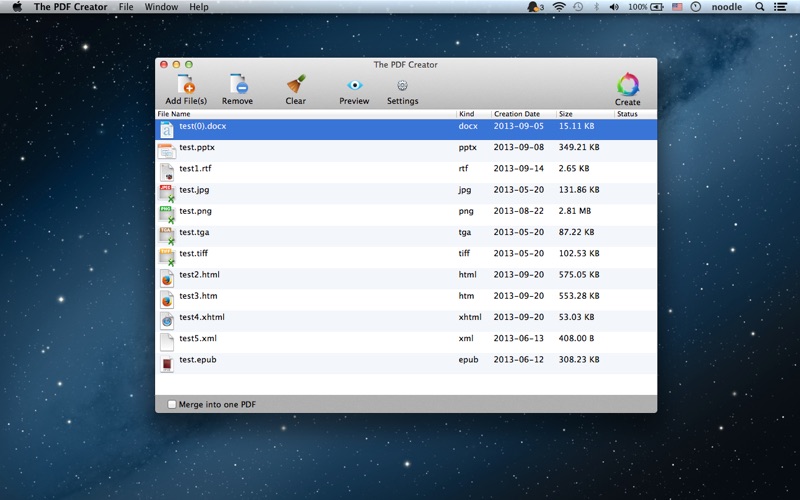The width and height of the screenshot is (800, 500).
Task: Click the xhtml kind cell
Action: coord(470,317)
